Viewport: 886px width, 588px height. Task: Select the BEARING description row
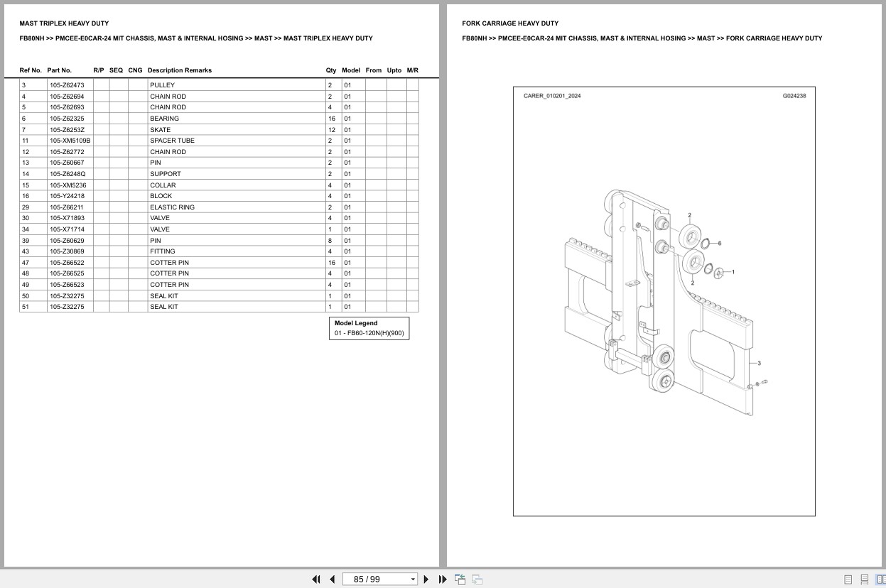pos(237,119)
